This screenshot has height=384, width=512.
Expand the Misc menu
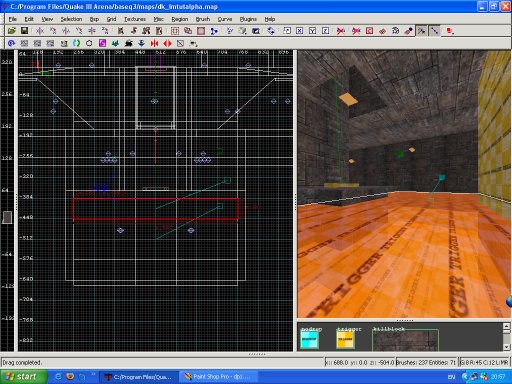(x=159, y=19)
